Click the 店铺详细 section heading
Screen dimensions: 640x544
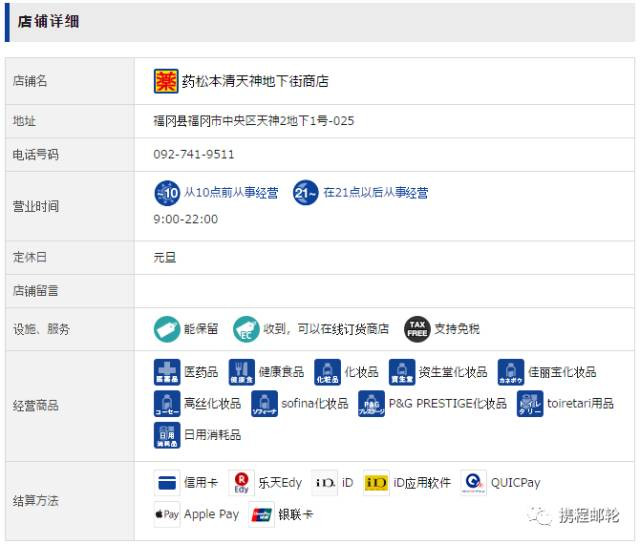49,22
